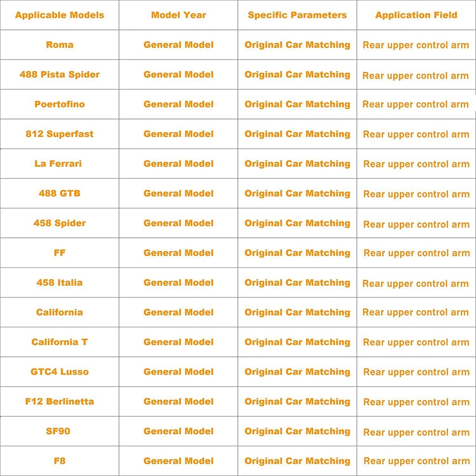Click the Specific Parameters header
Viewport: 476px width, 476px height.
click(297, 15)
